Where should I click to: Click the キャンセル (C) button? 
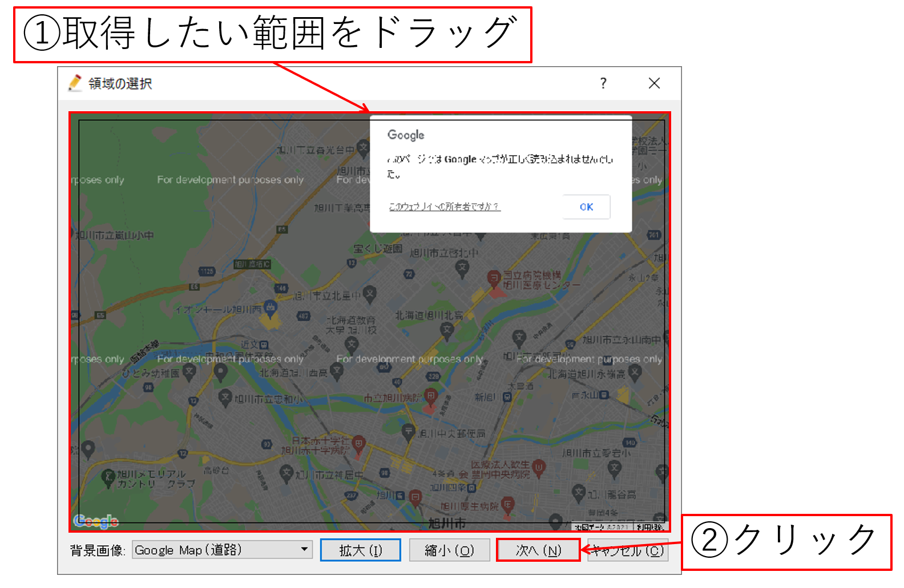point(628,550)
